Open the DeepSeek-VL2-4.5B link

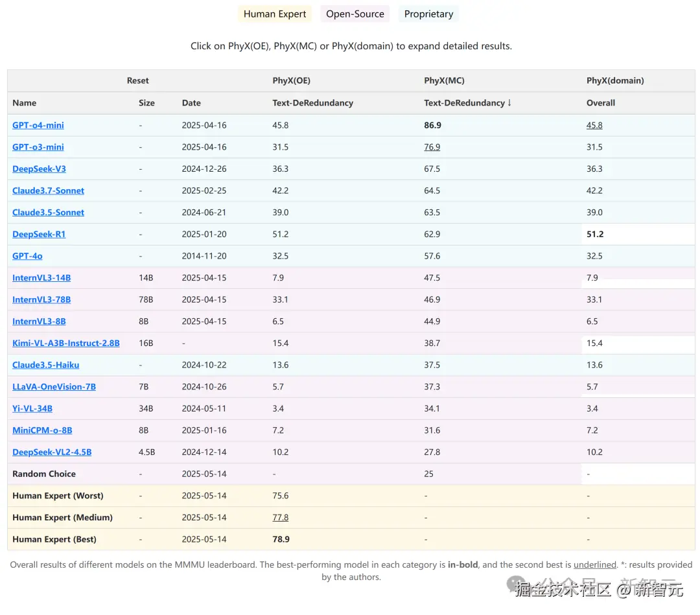[52, 452]
